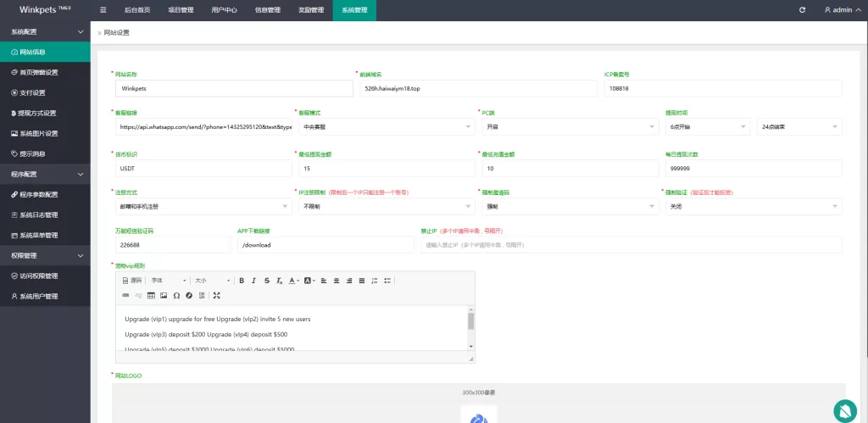Open the 强制邀请码 dropdown

pyautogui.click(x=570, y=206)
